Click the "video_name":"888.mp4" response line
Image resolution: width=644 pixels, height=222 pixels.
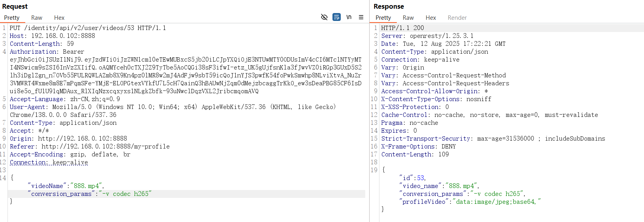pos(439,186)
